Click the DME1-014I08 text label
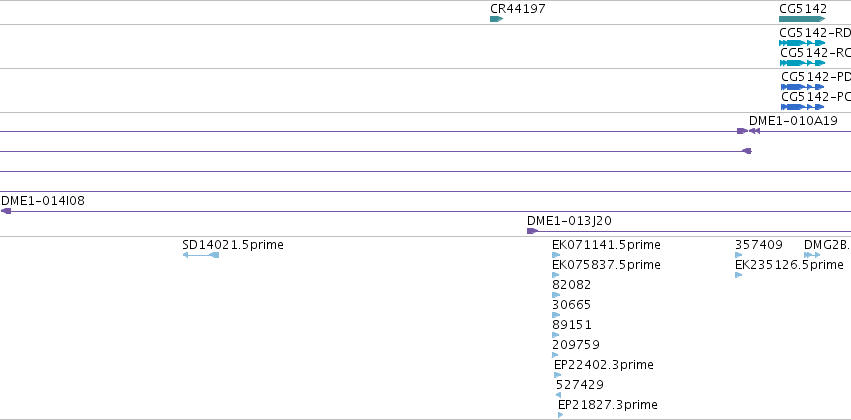This screenshot has height=420, width=851. point(43,201)
